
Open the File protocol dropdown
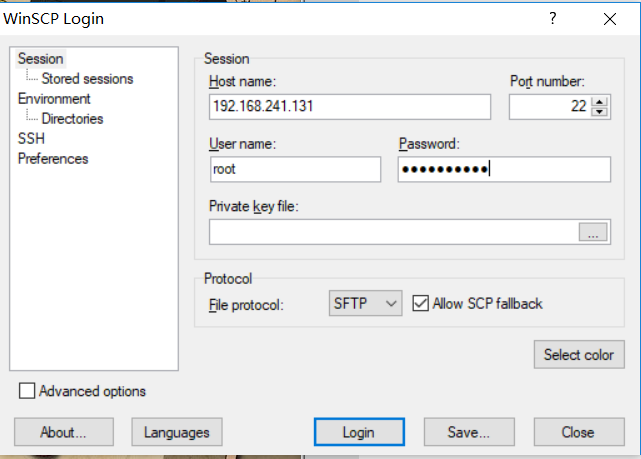click(365, 303)
